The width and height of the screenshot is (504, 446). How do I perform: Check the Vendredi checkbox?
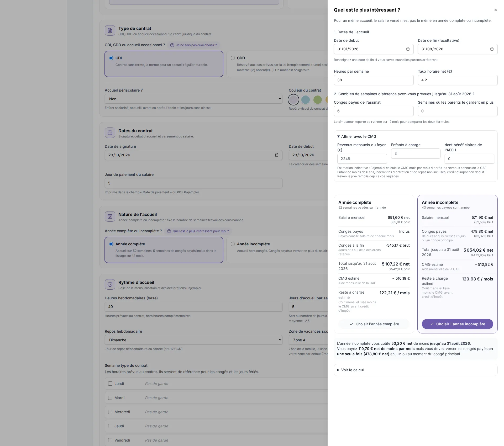click(x=110, y=440)
